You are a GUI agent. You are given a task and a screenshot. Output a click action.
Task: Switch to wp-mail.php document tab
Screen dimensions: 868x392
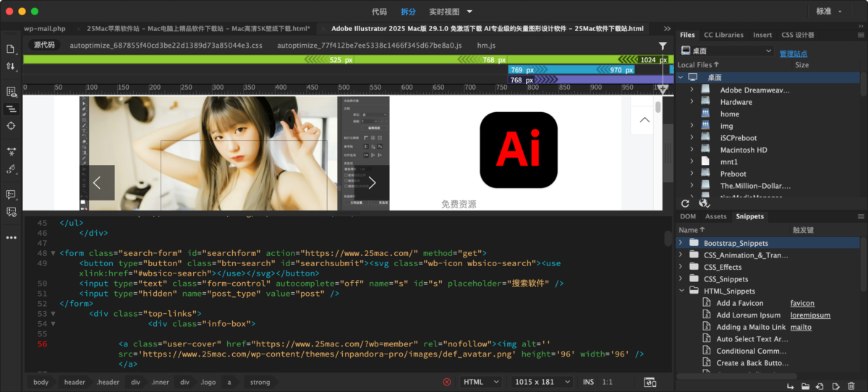tap(45, 28)
